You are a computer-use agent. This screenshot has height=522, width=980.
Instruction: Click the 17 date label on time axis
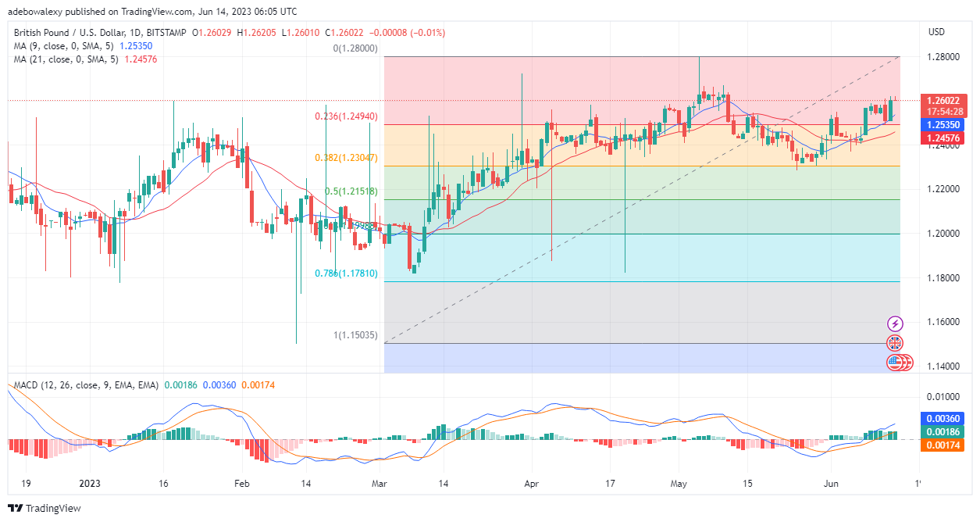click(611, 483)
